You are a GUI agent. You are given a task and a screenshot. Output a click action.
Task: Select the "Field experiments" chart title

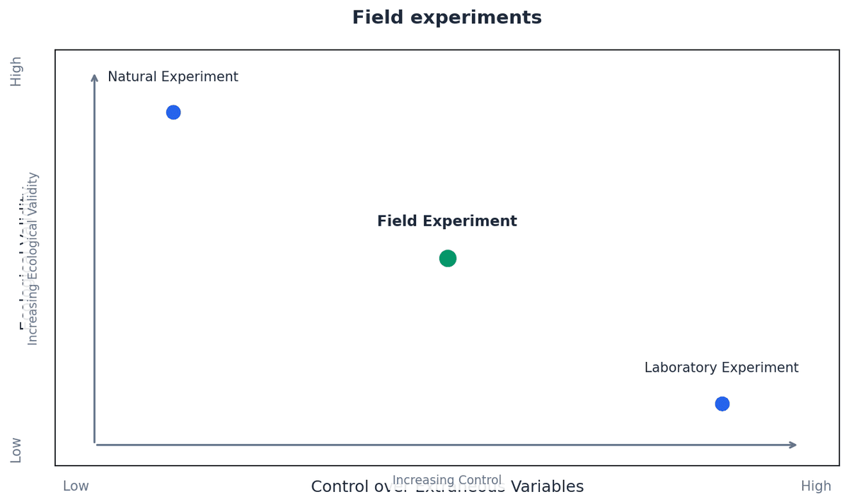point(446,18)
